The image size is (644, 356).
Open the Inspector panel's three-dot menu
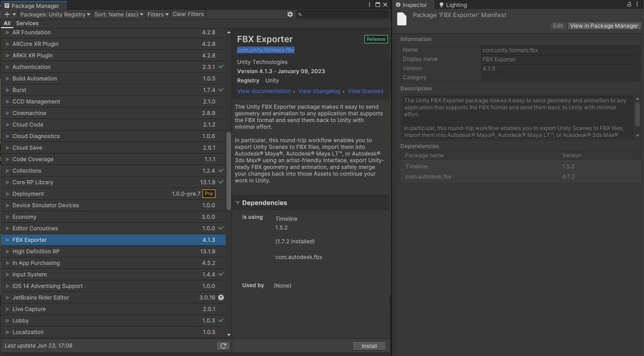638,5
